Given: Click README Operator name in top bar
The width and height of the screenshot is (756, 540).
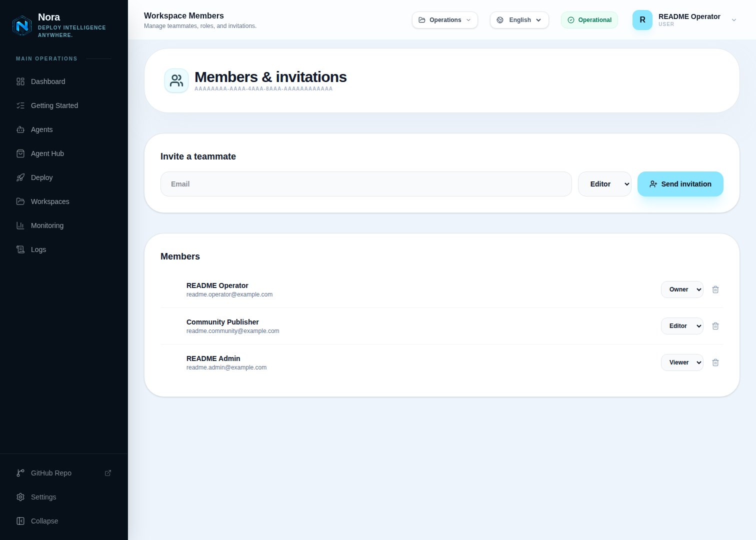Looking at the screenshot, I should (689, 16).
